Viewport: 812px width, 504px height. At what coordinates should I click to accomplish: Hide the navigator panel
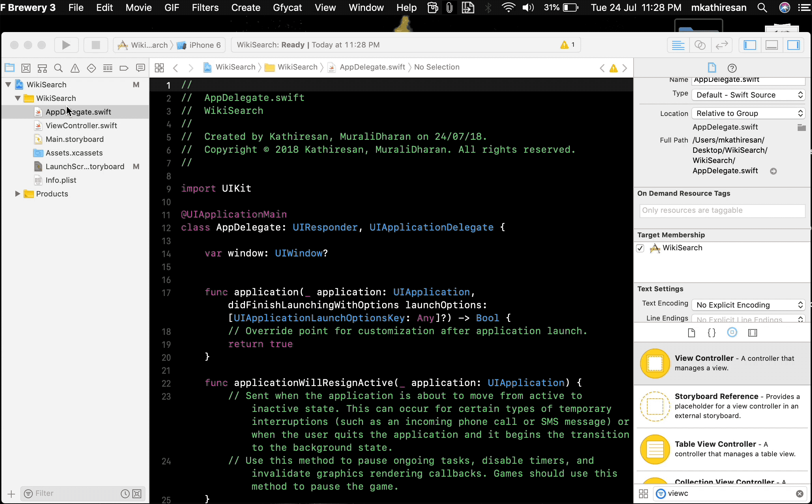[750, 45]
